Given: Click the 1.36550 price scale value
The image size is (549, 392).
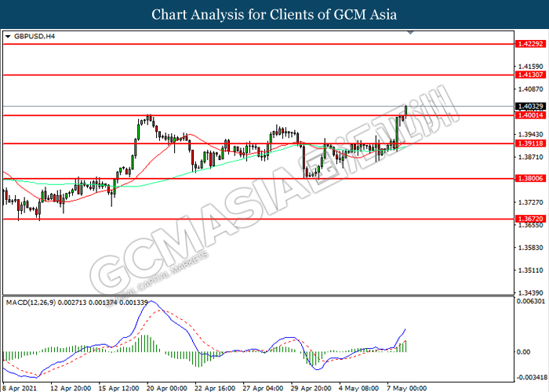Looking at the screenshot, I should (x=530, y=225).
